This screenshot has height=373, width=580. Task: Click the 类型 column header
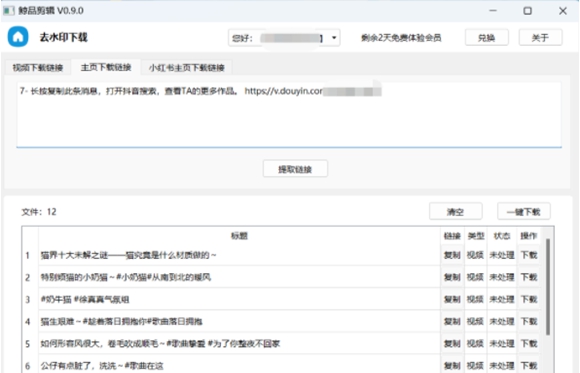(476, 236)
